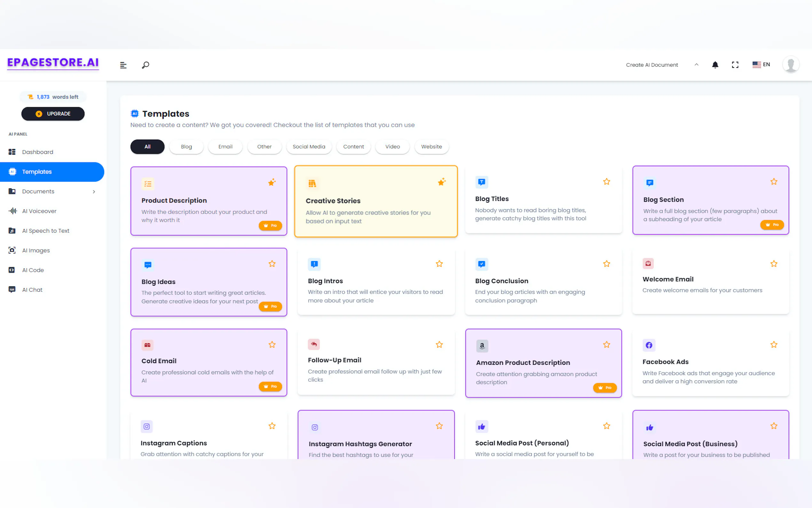Toggle fullscreen mode icon
The height and width of the screenshot is (508, 812).
coord(735,65)
